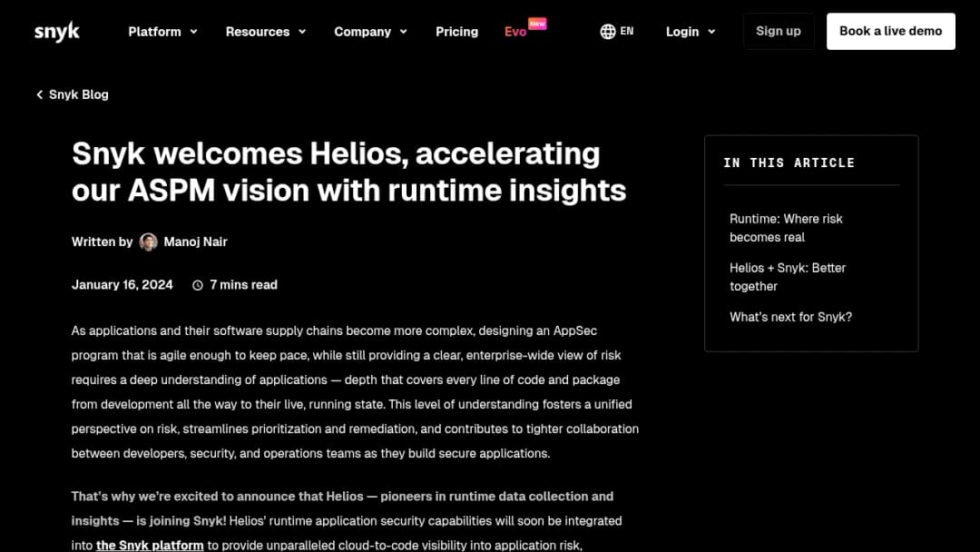Click the date January 16, 2024
Viewport: 980px width, 552px height.
[x=122, y=285]
